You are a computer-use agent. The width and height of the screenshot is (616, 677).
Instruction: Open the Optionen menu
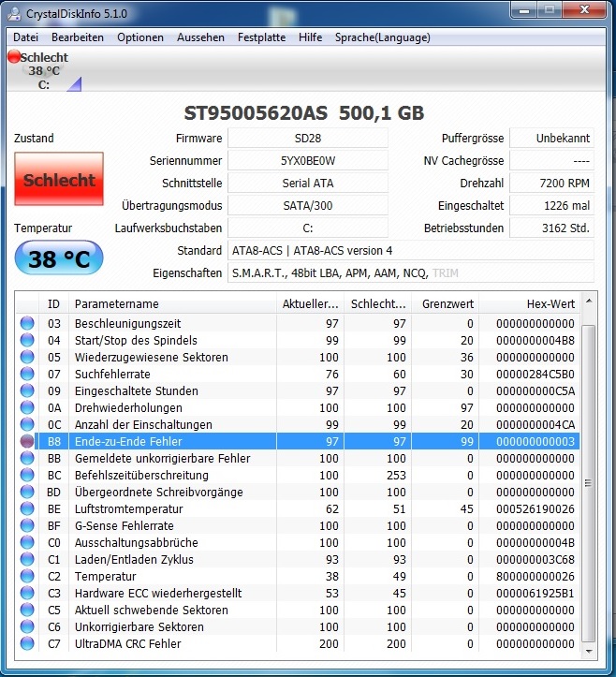[x=140, y=37]
